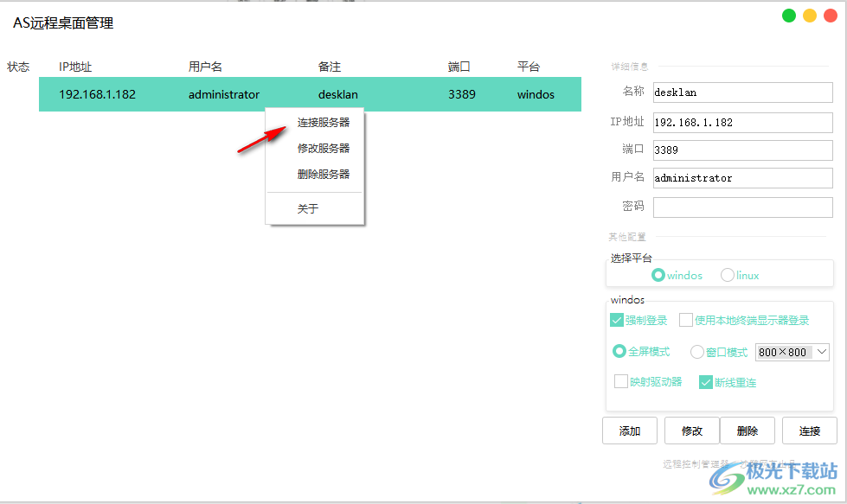Open the 800×800 resolution dropdown
The width and height of the screenshot is (847, 504).
click(792, 352)
